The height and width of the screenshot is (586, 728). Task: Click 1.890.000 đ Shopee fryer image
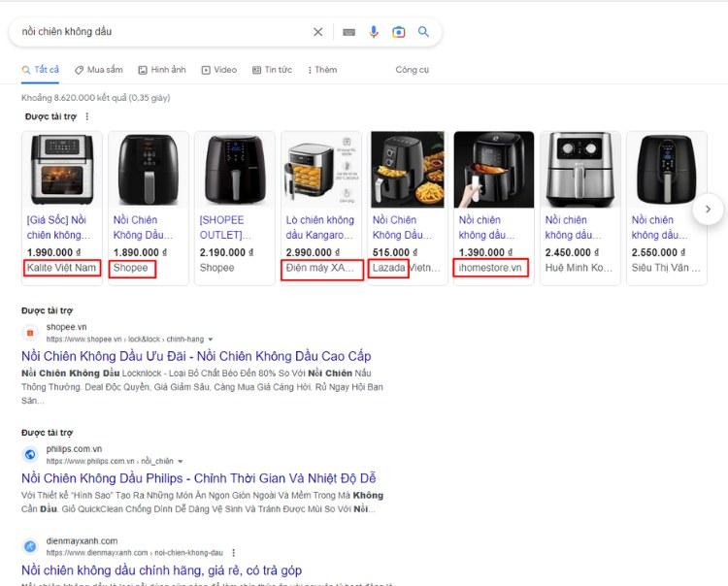[149, 170]
